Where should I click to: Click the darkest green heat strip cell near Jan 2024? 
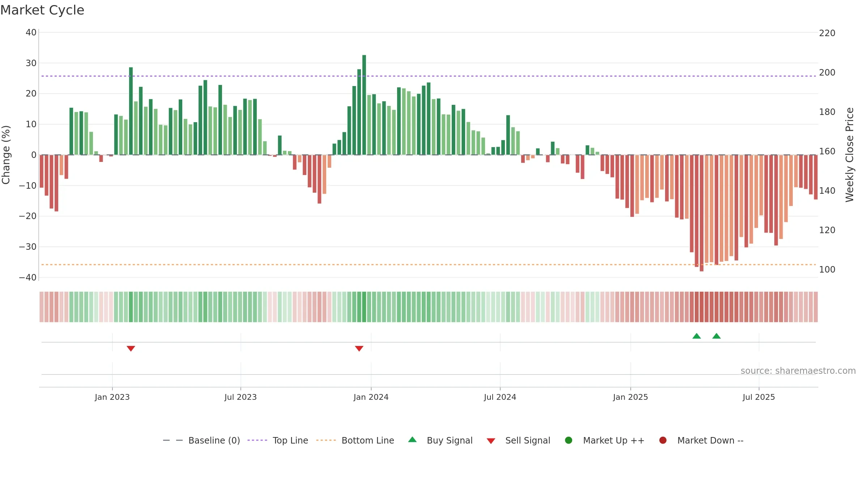pos(364,307)
